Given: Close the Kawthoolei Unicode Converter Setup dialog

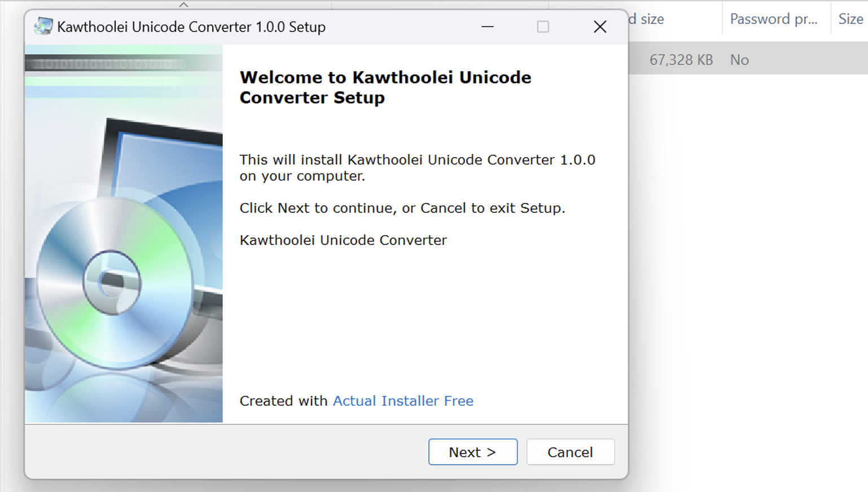Looking at the screenshot, I should coord(600,27).
